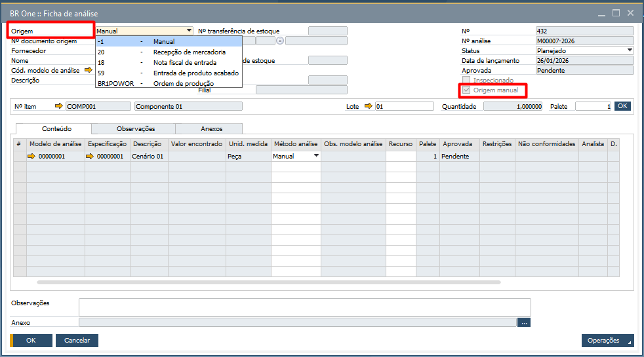Browse for attachment with the ellipsis button
This screenshot has width=644, height=357.
click(523, 322)
